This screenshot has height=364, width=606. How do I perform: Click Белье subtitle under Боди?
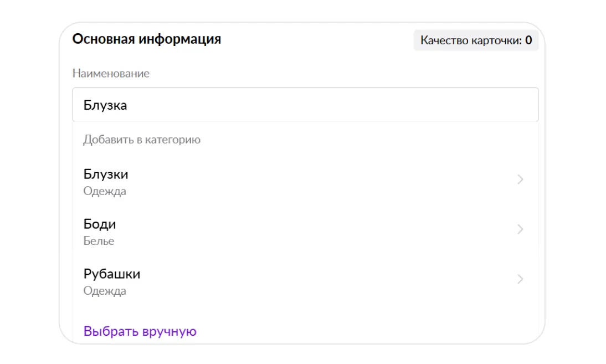[x=99, y=242]
